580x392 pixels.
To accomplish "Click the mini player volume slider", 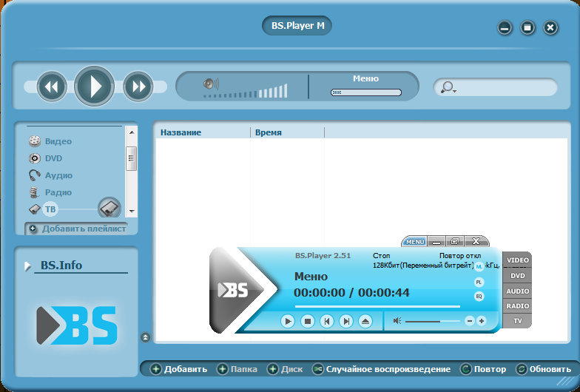I will point(432,321).
